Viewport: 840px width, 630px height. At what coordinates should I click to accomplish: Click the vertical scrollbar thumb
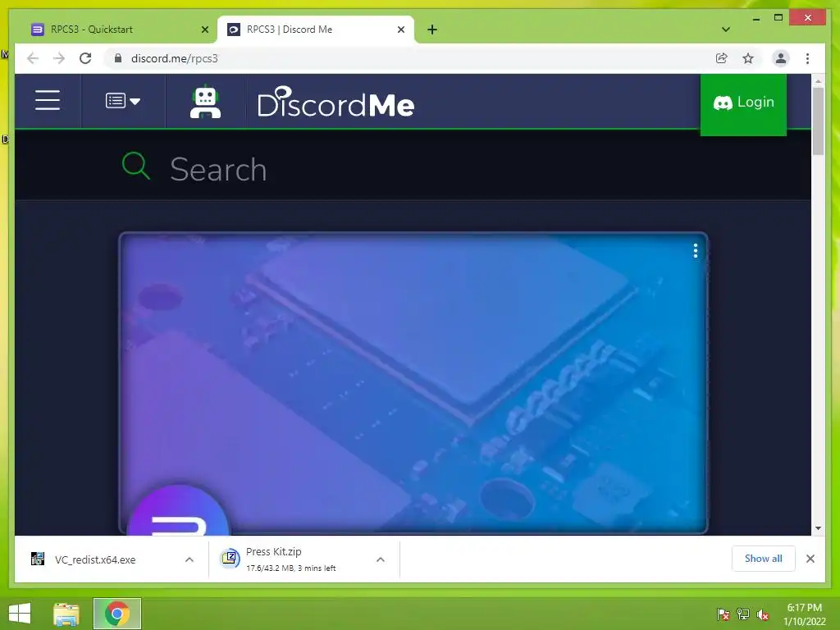818,121
